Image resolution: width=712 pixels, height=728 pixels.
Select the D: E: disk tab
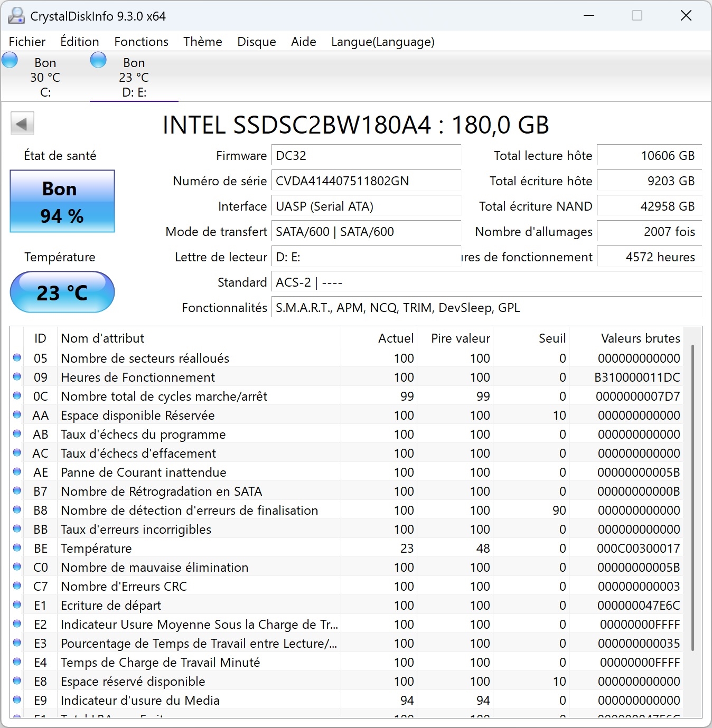pyautogui.click(x=134, y=77)
